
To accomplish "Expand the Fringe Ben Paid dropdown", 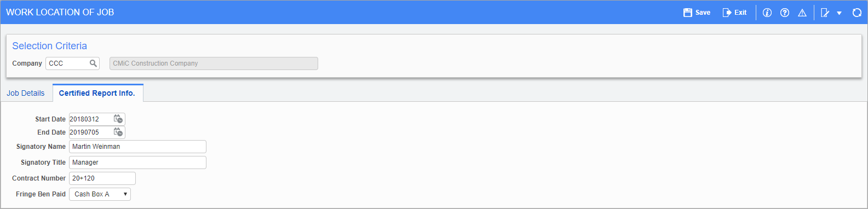I will pyautogui.click(x=100, y=194).
